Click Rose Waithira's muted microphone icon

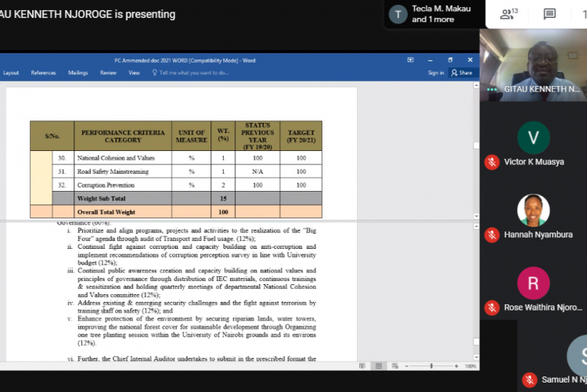tap(492, 307)
